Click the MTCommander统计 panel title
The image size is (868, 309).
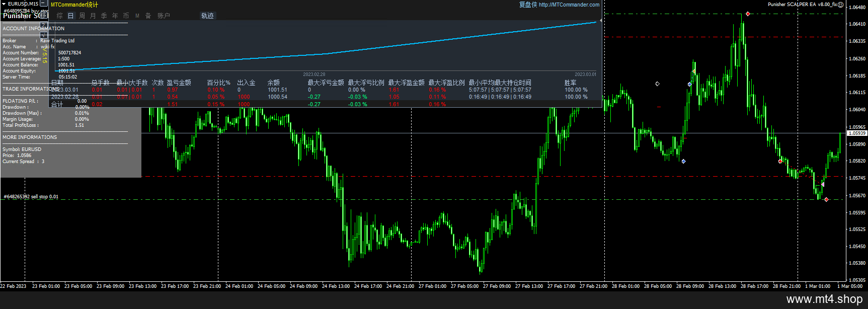click(74, 5)
